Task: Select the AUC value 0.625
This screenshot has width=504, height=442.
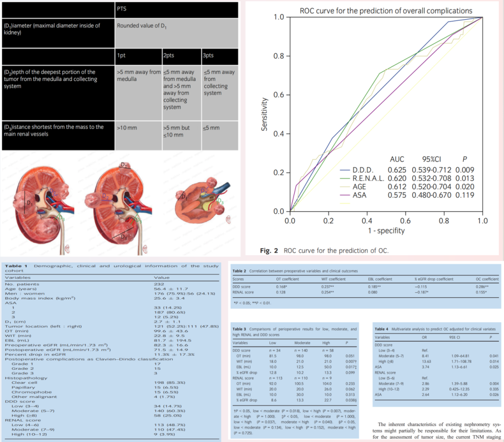Action: click(x=397, y=170)
